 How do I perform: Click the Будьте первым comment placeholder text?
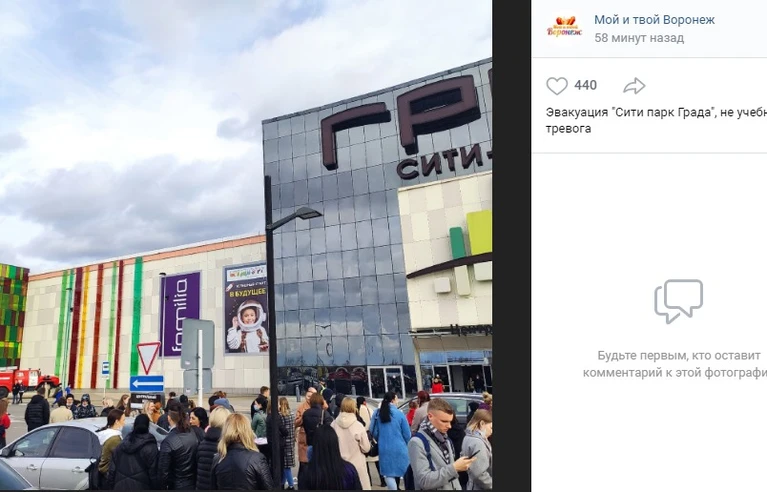[x=675, y=364]
